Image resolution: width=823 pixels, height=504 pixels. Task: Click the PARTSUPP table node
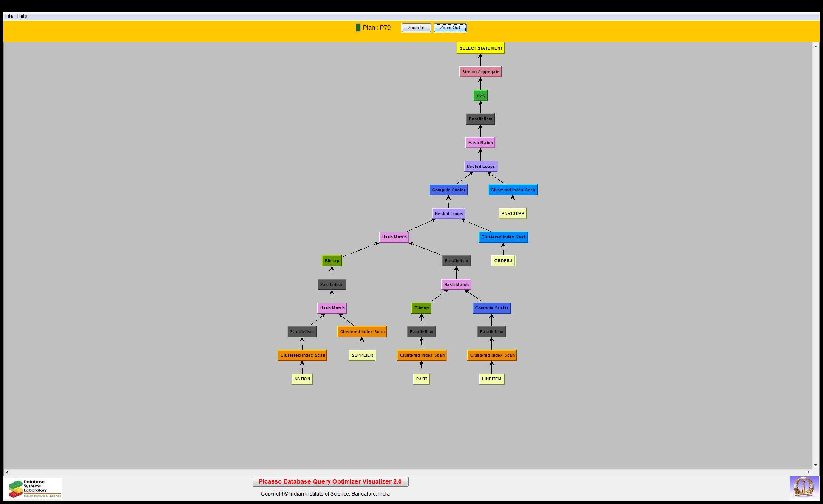(512, 214)
